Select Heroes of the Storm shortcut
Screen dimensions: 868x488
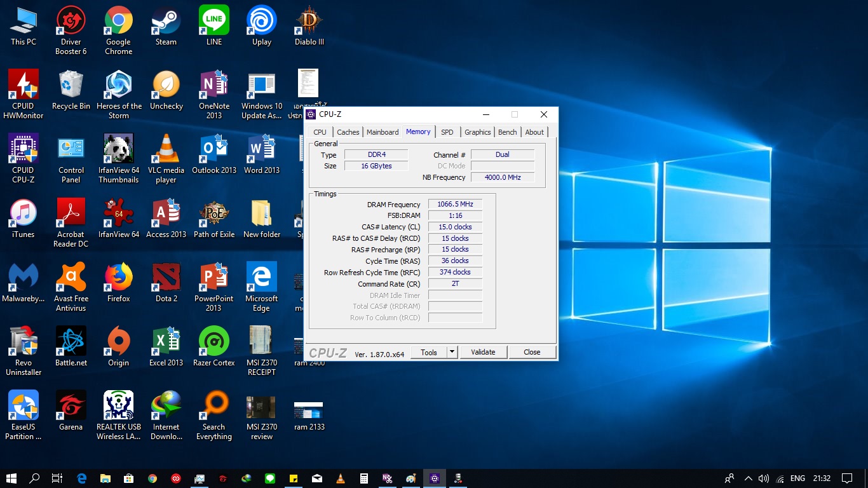point(119,95)
